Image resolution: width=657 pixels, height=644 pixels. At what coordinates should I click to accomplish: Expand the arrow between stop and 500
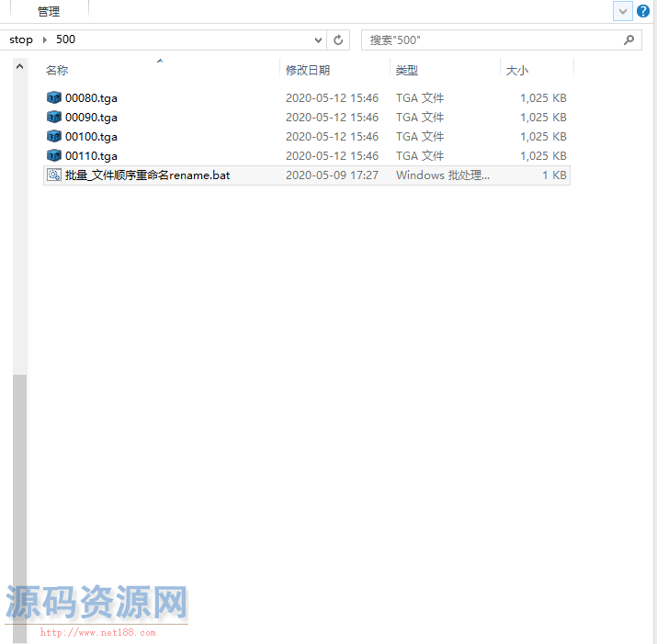click(45, 40)
